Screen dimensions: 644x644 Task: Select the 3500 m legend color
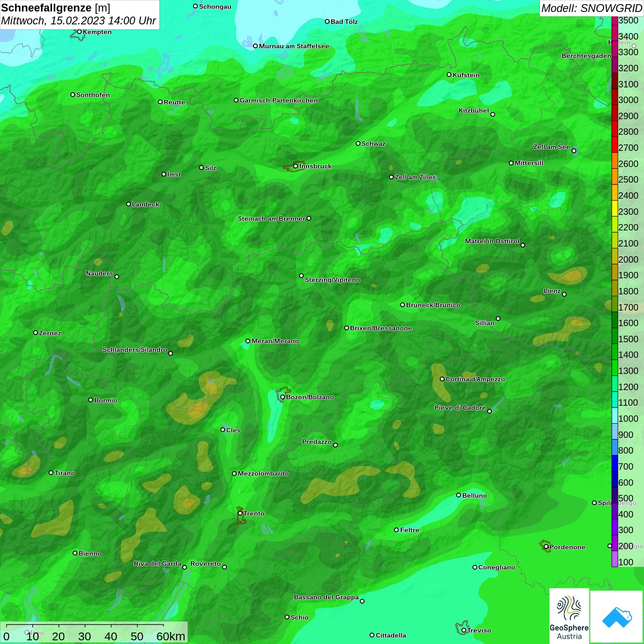click(x=615, y=21)
